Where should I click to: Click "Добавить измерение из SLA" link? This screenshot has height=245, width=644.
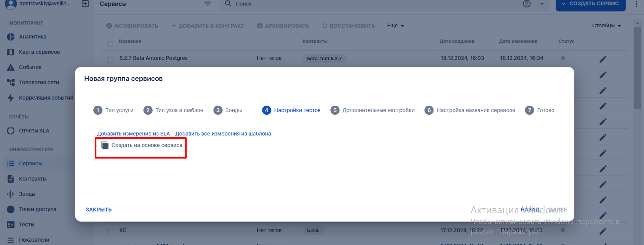[x=133, y=134]
